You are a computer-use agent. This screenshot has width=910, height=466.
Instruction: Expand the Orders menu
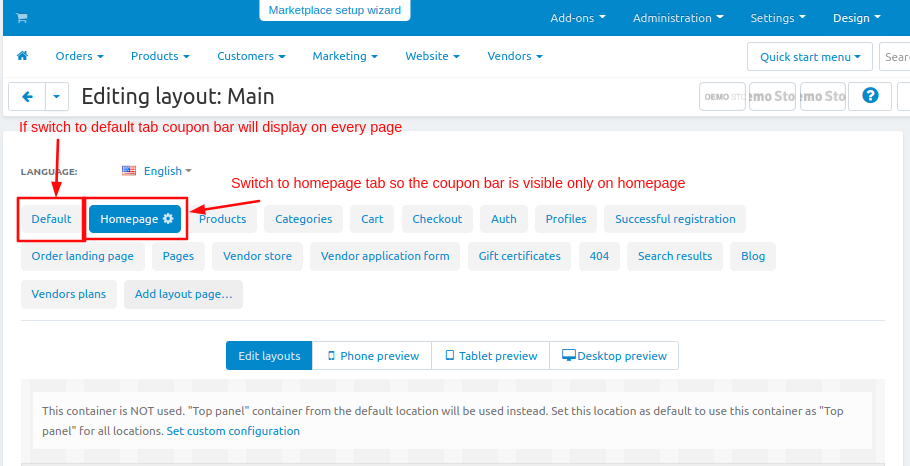point(80,56)
